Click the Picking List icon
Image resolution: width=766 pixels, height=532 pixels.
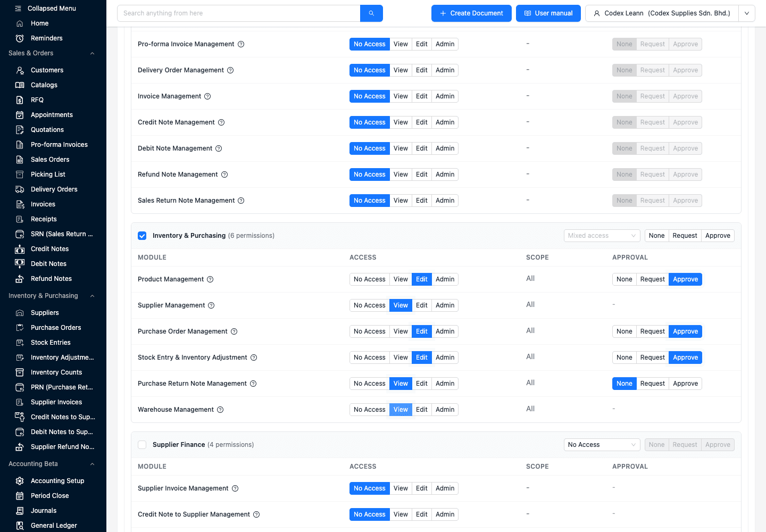(x=20, y=174)
